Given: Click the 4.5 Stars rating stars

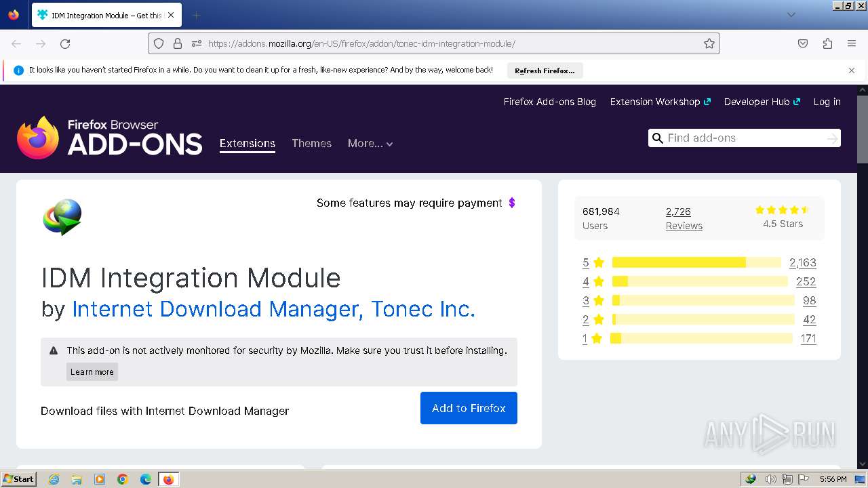Looking at the screenshot, I should [783, 210].
